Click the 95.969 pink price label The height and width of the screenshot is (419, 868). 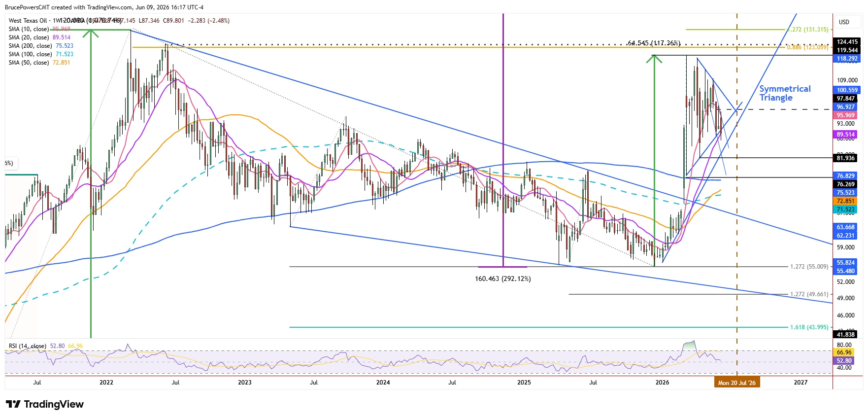(846, 115)
